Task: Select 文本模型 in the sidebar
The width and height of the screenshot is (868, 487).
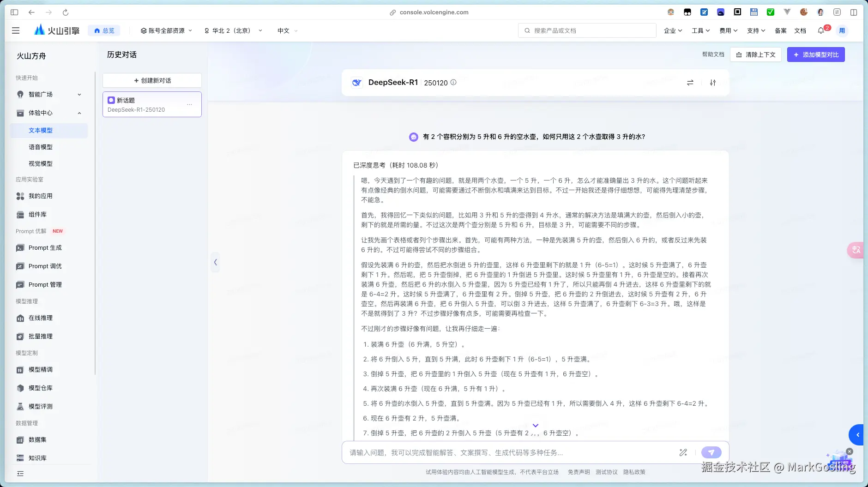Action: (x=49, y=130)
